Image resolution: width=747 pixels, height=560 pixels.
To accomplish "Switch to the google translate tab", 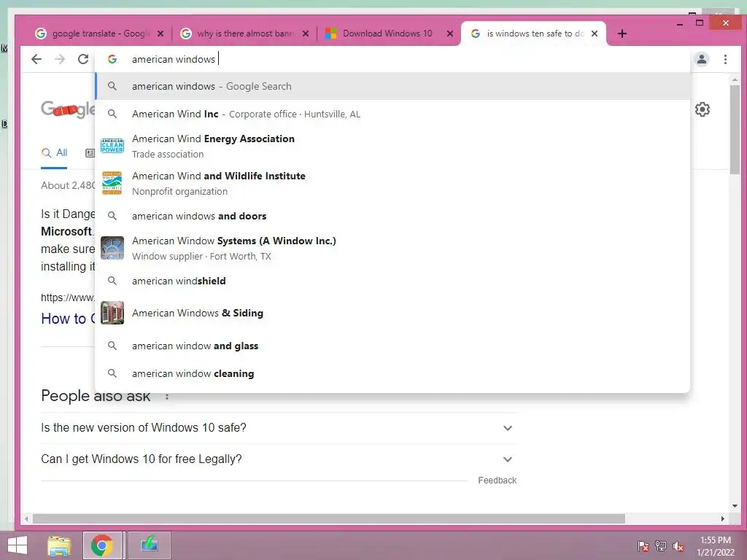I will (x=99, y=34).
